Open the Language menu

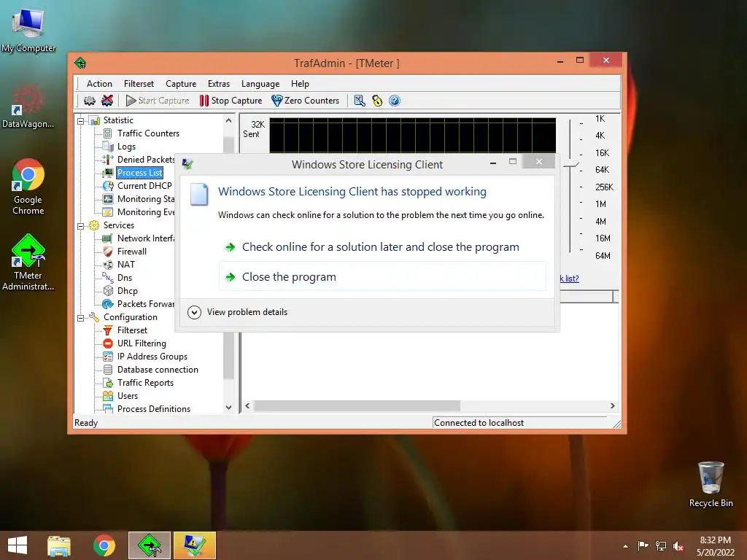click(x=260, y=84)
